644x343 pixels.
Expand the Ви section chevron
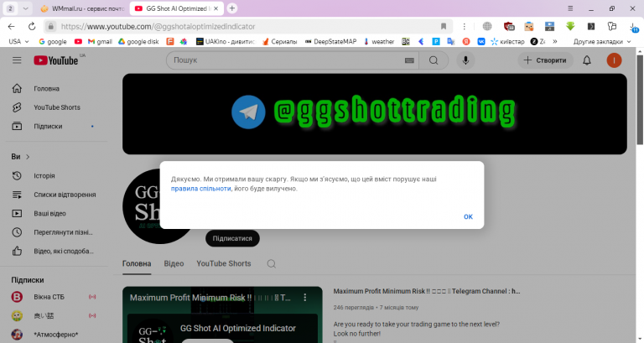[x=28, y=157]
